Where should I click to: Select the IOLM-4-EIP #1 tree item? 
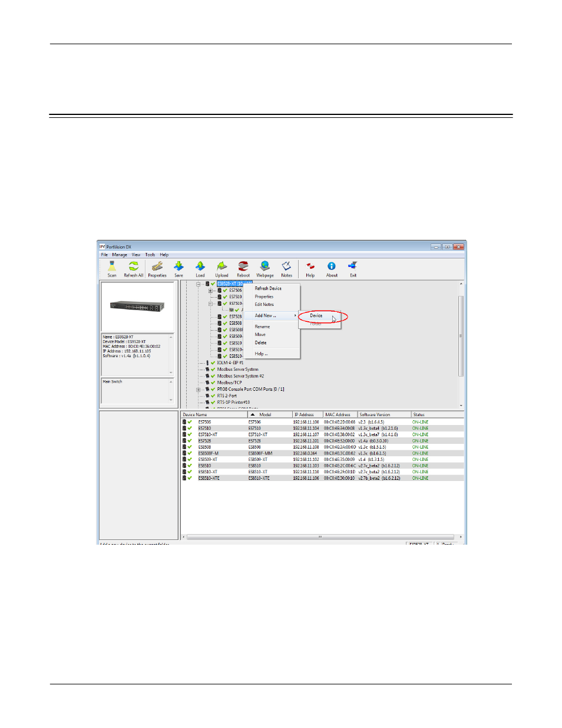pyautogui.click(x=230, y=363)
